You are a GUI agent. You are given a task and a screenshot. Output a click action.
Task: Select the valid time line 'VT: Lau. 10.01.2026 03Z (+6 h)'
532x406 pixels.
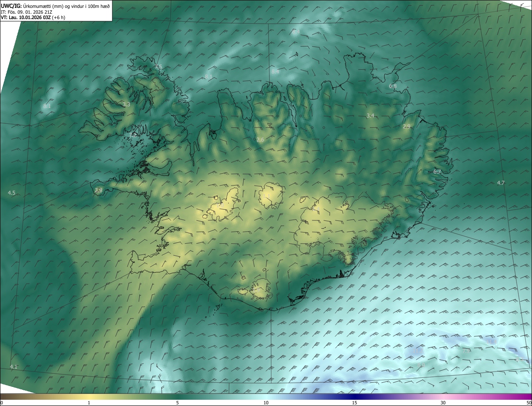[x=33, y=17]
